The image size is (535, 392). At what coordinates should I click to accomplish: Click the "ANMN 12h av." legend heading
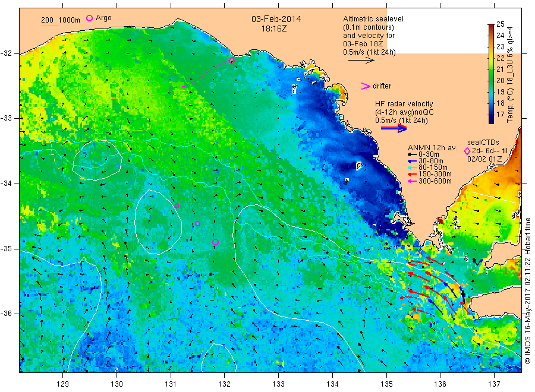433,148
